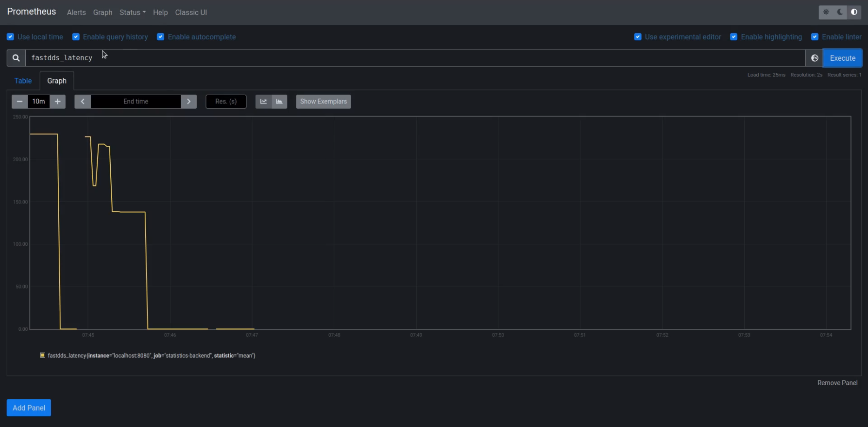Step end time forward with right chevron

point(189,102)
